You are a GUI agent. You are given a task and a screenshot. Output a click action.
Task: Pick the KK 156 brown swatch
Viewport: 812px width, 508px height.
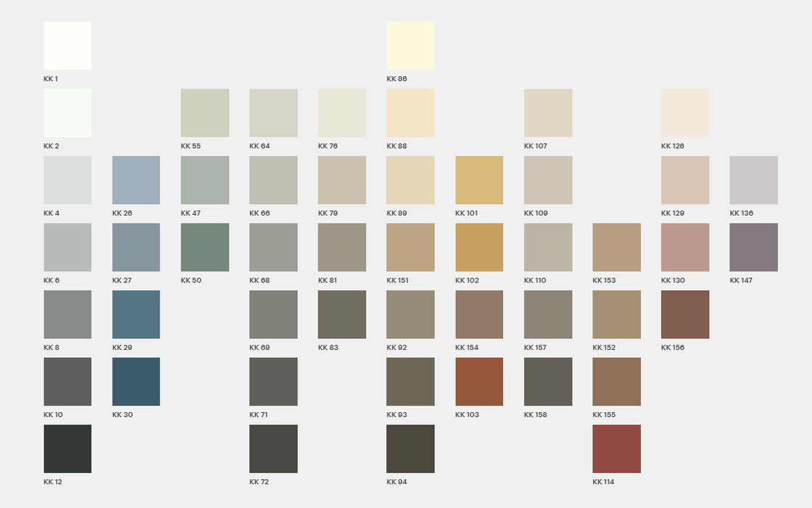685,314
